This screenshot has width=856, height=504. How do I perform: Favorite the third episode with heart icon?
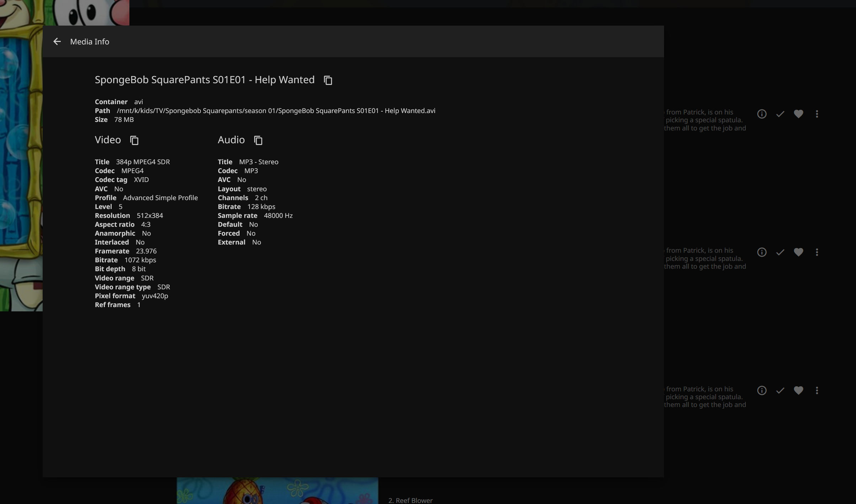coord(798,391)
